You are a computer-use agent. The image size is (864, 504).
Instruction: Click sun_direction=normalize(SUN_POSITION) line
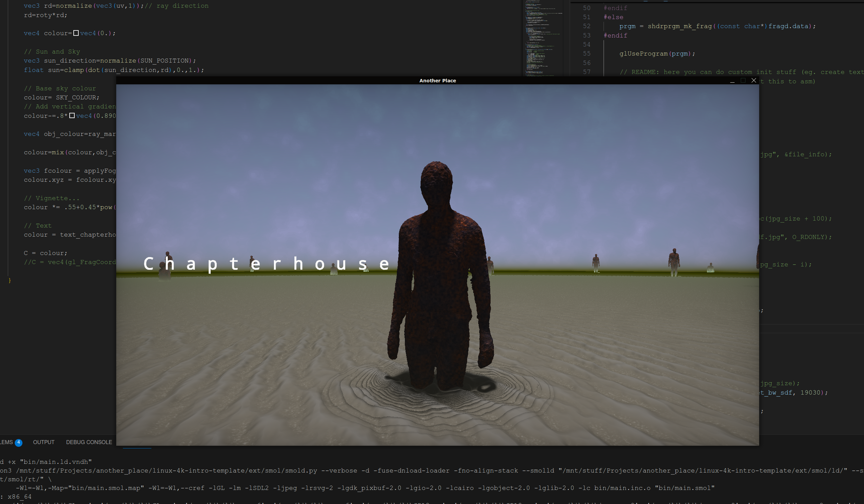(x=110, y=61)
